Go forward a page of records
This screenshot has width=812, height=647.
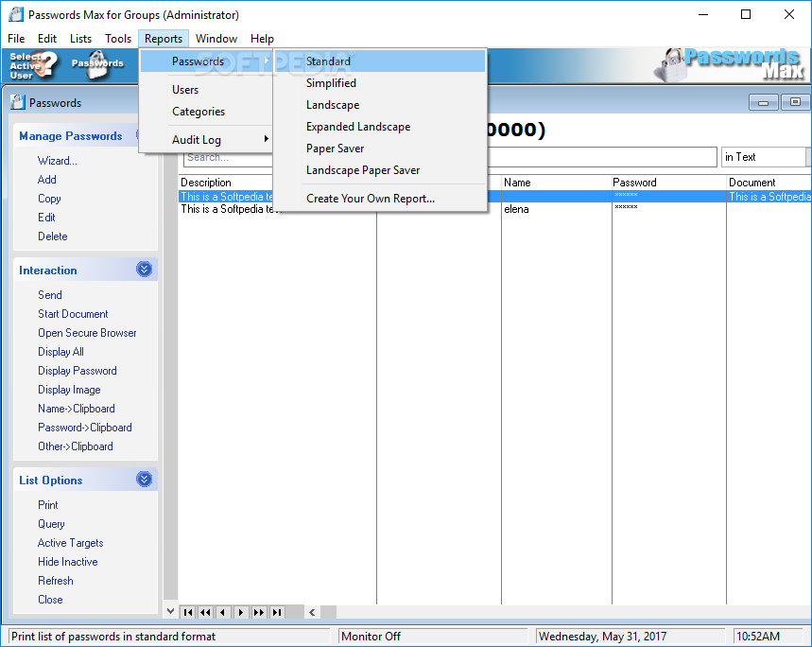click(258, 612)
